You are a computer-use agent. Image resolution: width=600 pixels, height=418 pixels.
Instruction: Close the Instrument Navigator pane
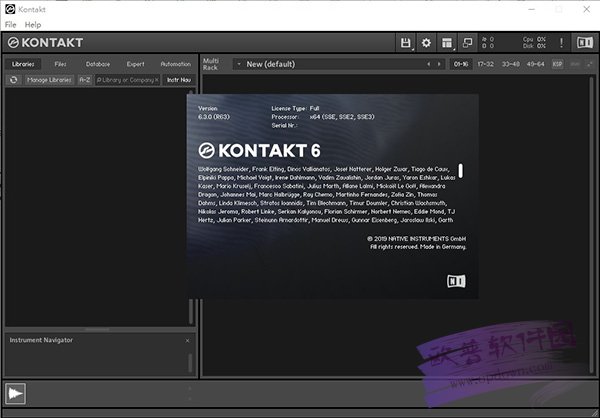[188, 340]
